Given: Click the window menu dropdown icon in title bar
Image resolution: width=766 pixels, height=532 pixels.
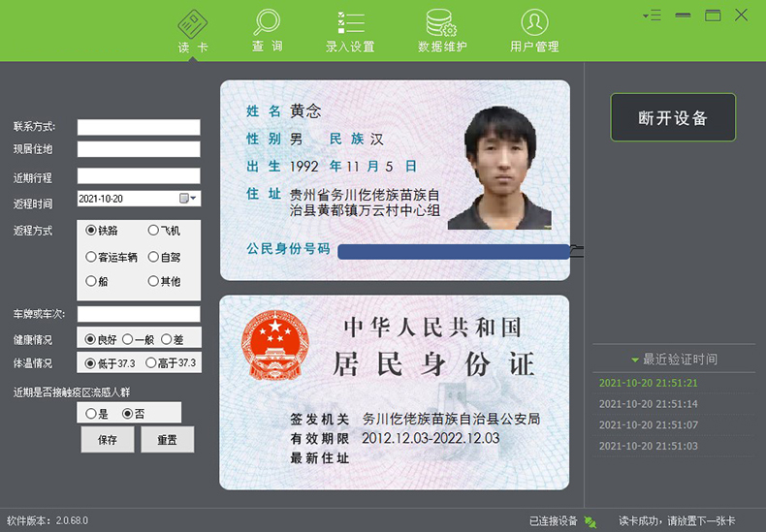Looking at the screenshot, I should click(652, 15).
